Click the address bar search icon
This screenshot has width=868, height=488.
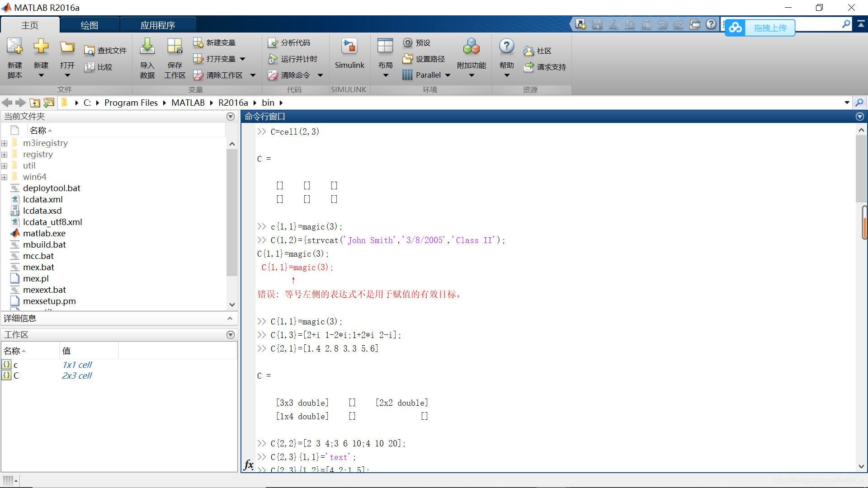pyautogui.click(x=859, y=103)
